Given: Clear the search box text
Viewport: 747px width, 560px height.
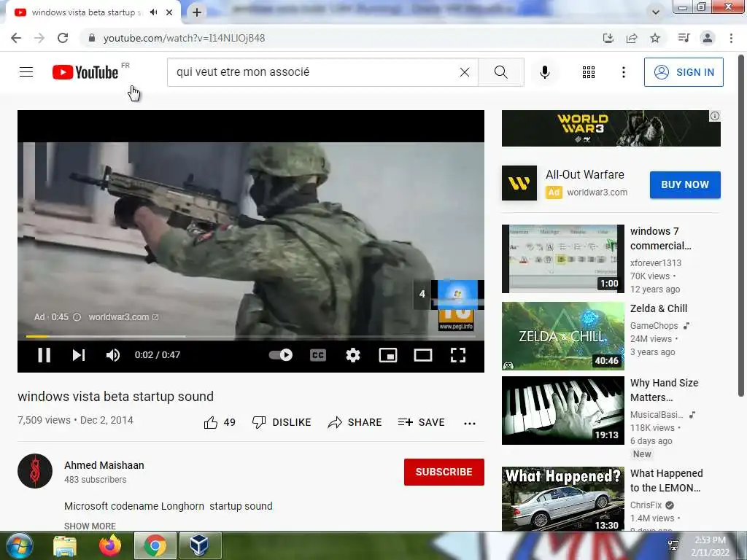Looking at the screenshot, I should click(465, 72).
